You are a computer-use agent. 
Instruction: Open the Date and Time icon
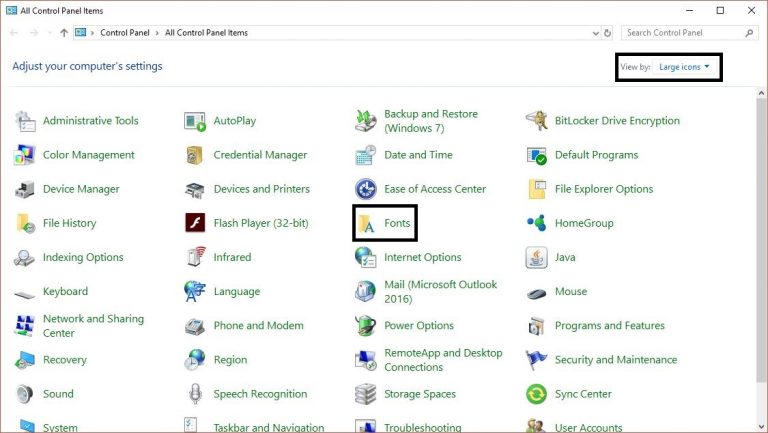click(x=365, y=155)
